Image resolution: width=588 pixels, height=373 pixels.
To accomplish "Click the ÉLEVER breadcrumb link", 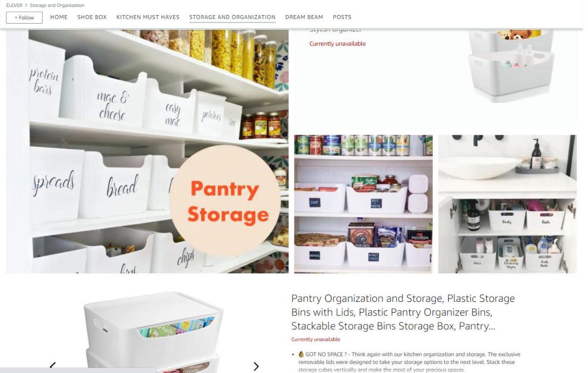I will point(14,5).
